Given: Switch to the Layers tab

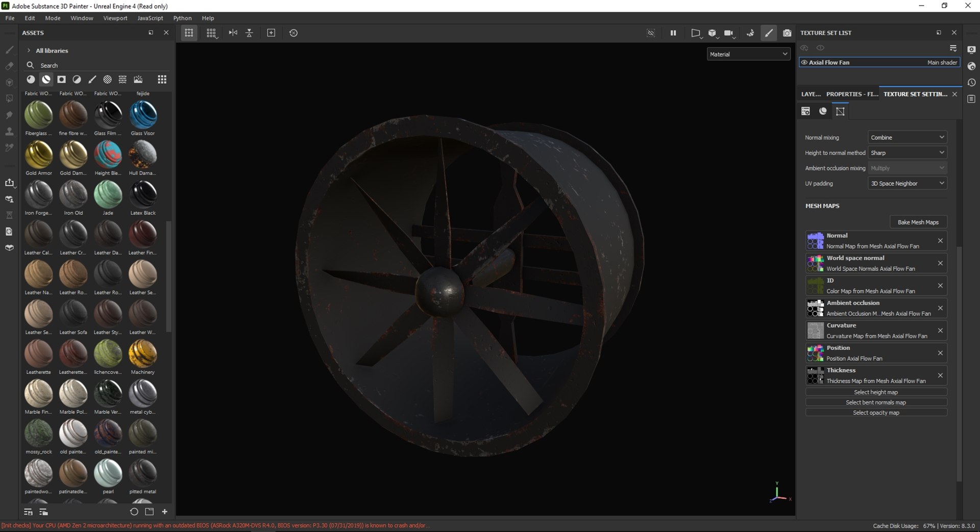Looking at the screenshot, I should pos(811,94).
